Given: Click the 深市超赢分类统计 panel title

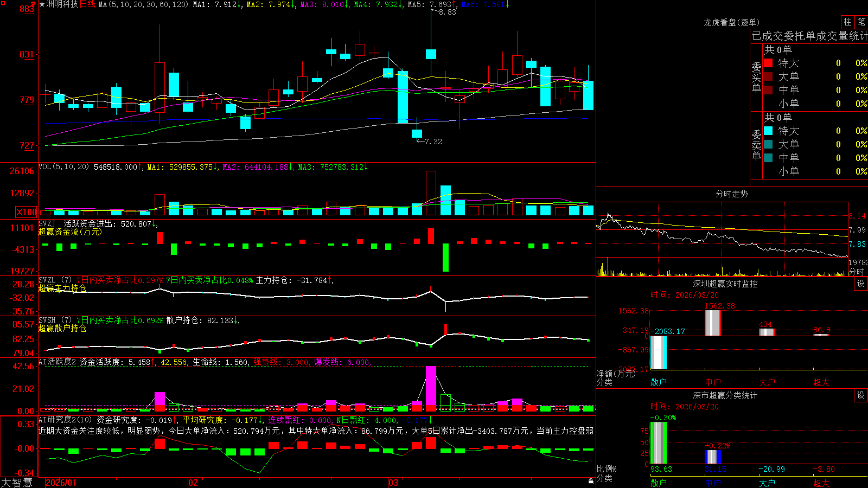Looking at the screenshot, I should [725, 395].
